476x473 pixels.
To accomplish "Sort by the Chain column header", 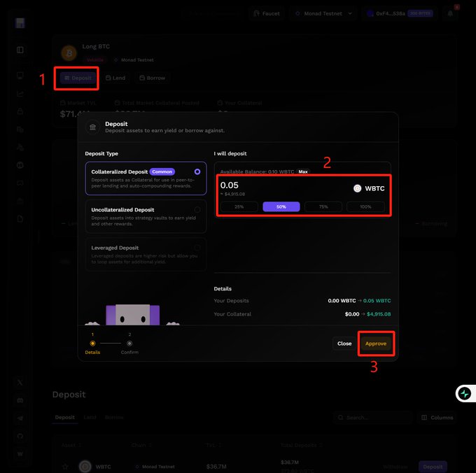I will [x=141, y=445].
